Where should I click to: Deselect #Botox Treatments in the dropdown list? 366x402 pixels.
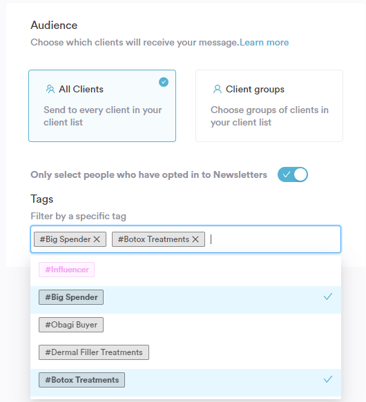click(186, 380)
